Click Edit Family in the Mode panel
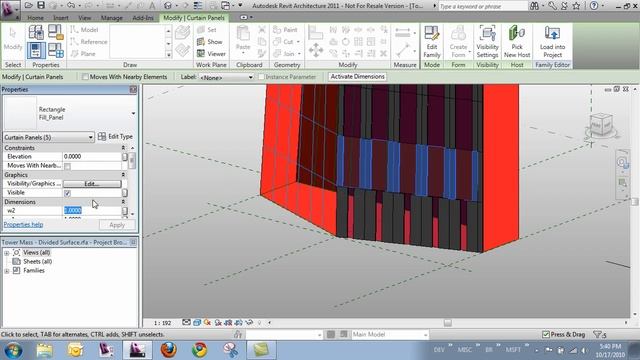 click(431, 42)
